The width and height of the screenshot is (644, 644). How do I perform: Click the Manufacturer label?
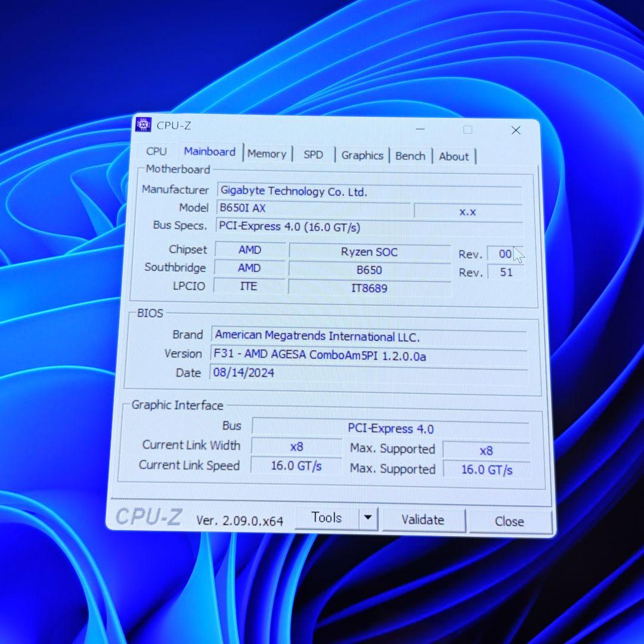point(175,190)
